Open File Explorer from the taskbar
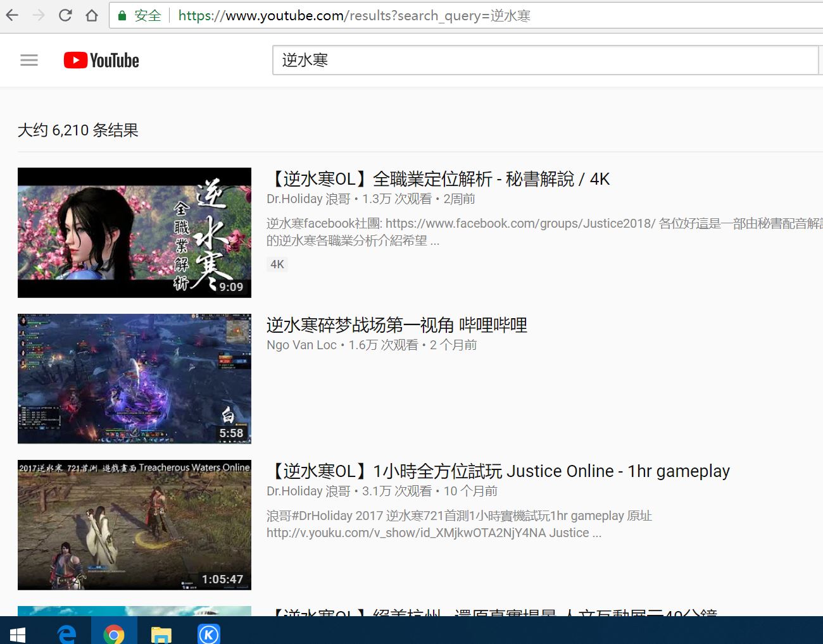 (161, 634)
